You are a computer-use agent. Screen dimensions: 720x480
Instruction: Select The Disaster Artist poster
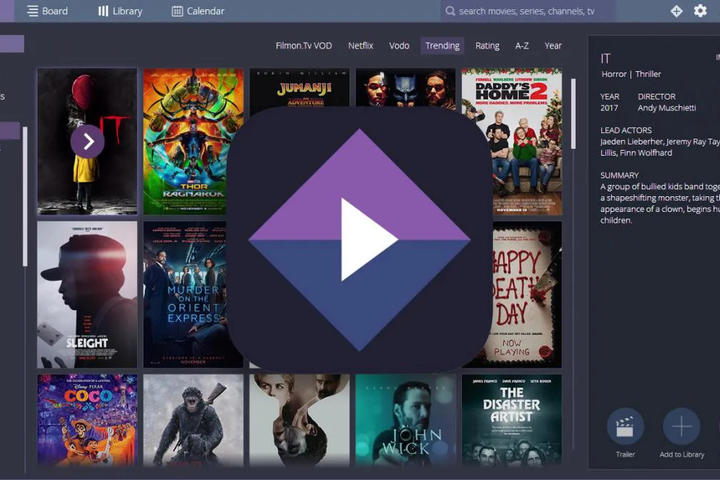coord(512,419)
